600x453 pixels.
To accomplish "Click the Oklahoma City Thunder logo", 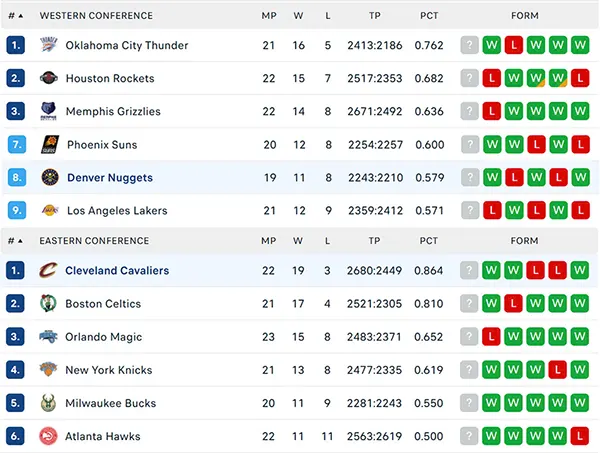I will (49, 45).
